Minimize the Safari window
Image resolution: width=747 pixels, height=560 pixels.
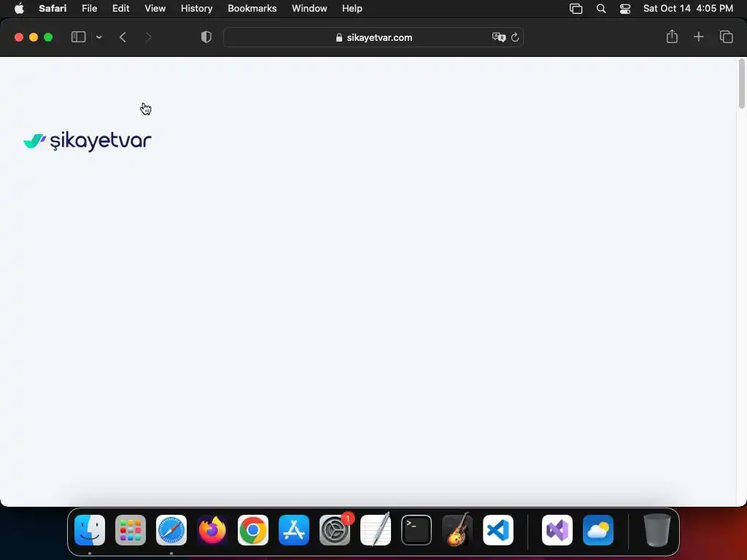coord(34,37)
